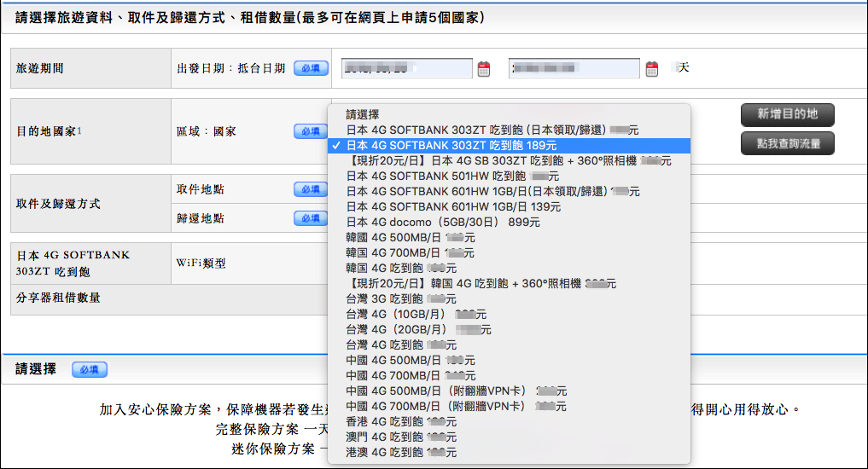Click the 新增目的地 button
Viewport: 868px width, 469px height.
[x=787, y=114]
